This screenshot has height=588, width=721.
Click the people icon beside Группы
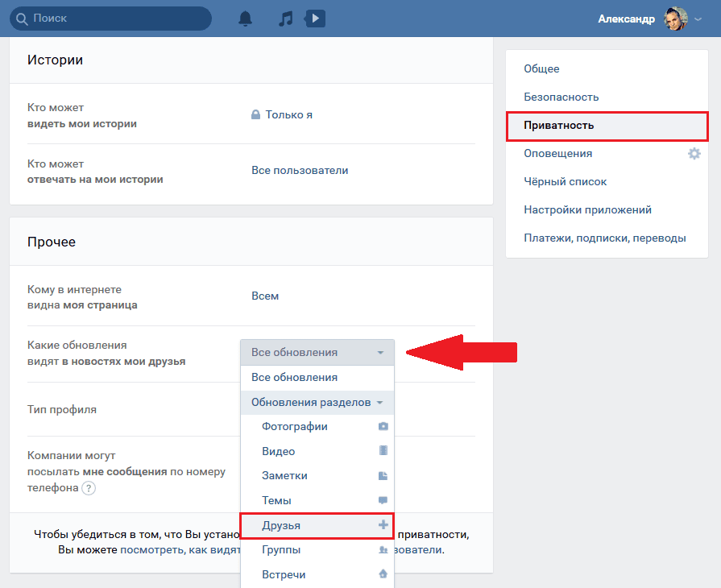point(383,550)
